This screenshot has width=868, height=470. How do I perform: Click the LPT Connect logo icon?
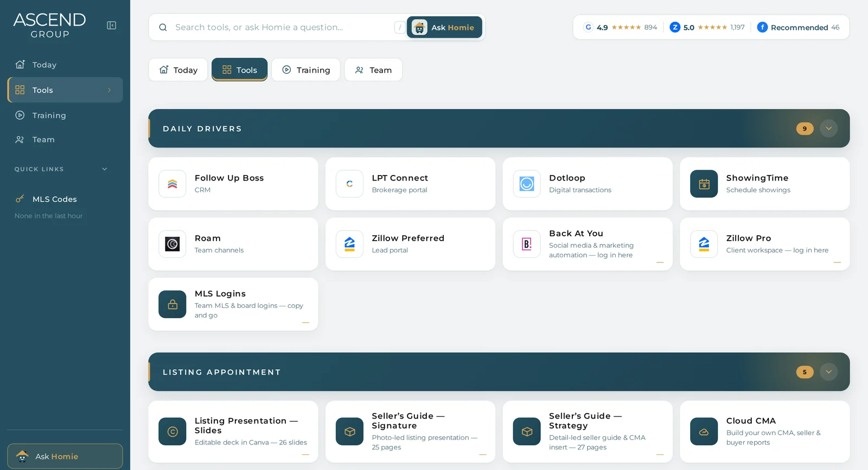[x=349, y=184]
